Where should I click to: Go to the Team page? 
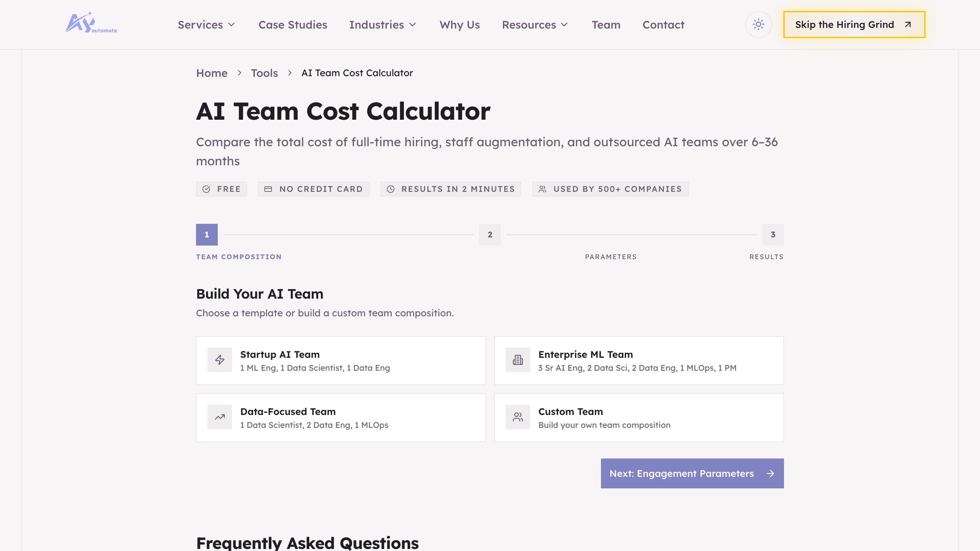click(x=606, y=25)
